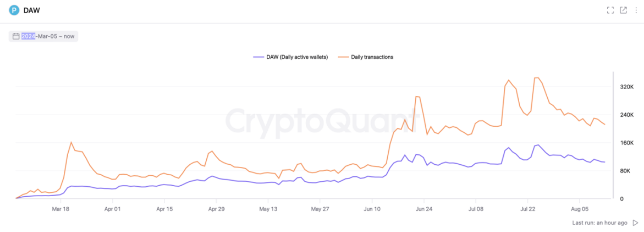Expand chart to fullscreen view

(x=610, y=10)
